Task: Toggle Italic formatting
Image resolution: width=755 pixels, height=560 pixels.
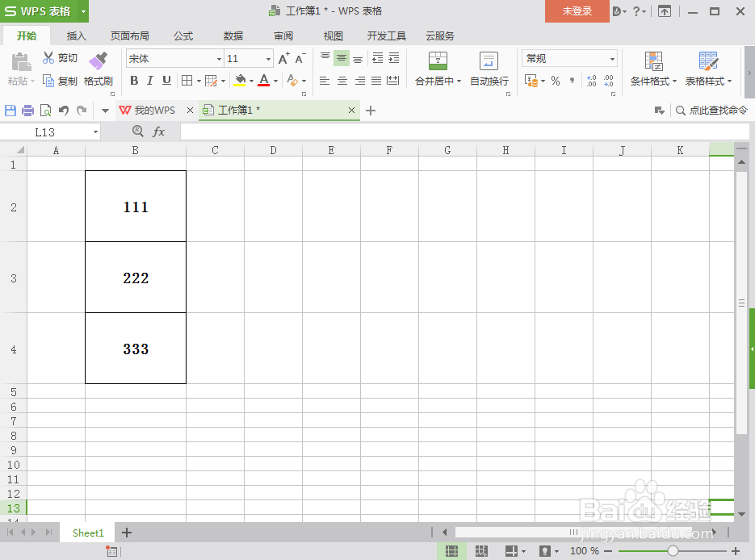Action: click(150, 81)
